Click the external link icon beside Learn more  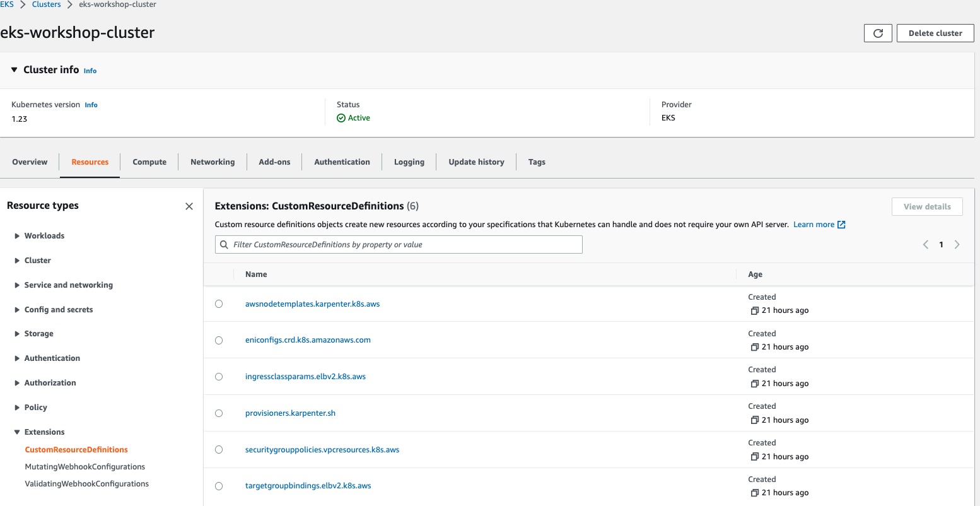[841, 225]
